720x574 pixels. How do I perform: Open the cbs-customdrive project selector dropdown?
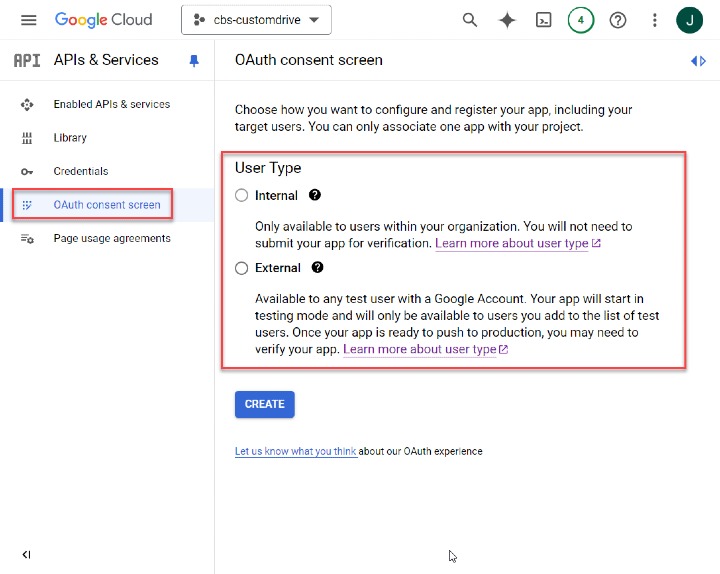tap(256, 20)
